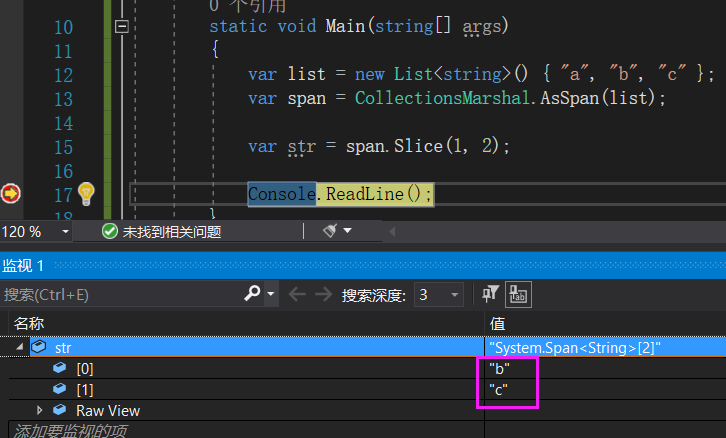Image resolution: width=726 pixels, height=438 pixels.
Task: Click the AsSpan method call
Action: click(x=570, y=98)
